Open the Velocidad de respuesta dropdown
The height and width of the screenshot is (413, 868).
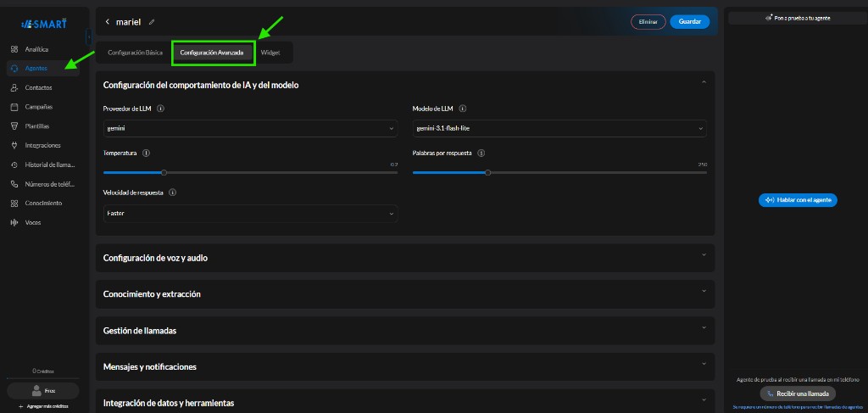click(x=250, y=214)
